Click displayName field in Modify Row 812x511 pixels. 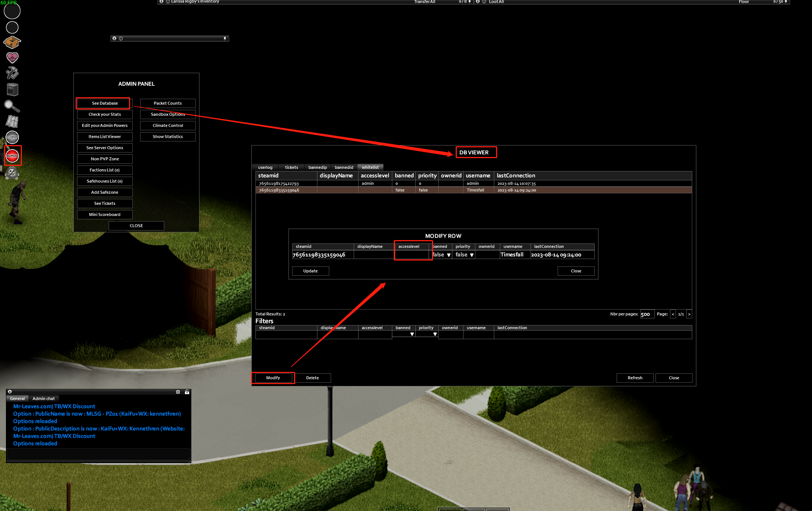click(374, 255)
